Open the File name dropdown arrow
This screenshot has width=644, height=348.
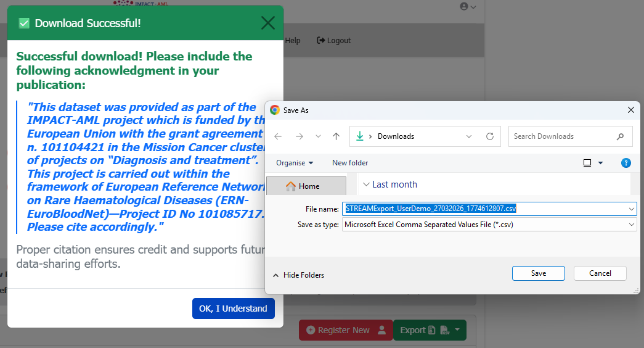[x=631, y=209]
